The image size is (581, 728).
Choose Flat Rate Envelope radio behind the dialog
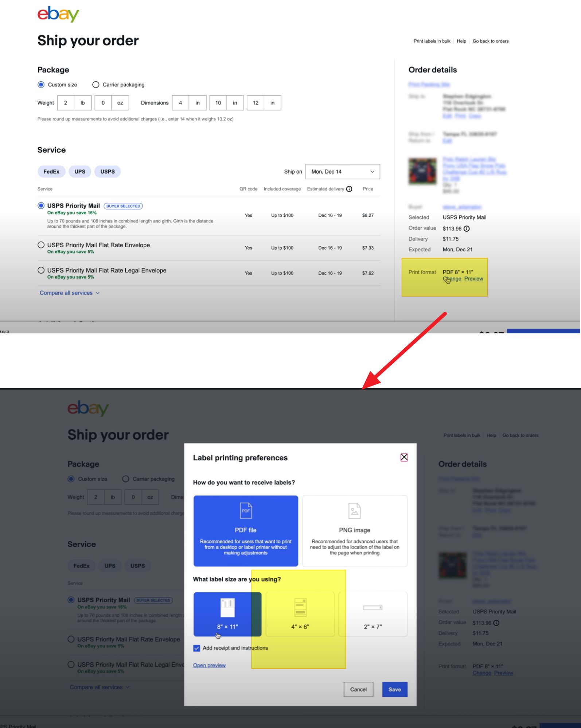point(71,639)
